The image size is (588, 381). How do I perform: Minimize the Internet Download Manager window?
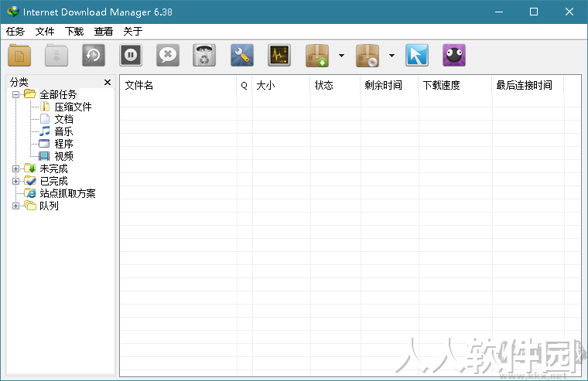pos(499,12)
